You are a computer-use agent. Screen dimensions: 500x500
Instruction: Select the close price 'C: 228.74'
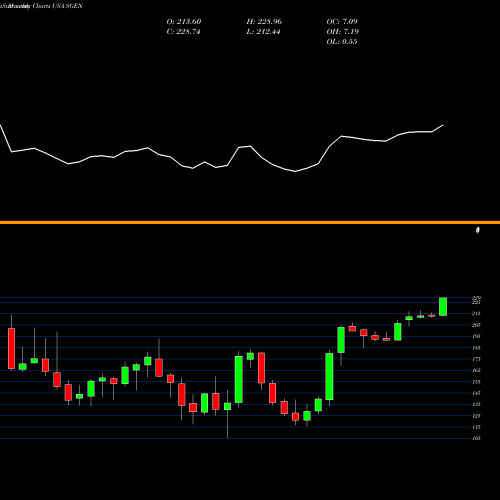pyautogui.click(x=183, y=31)
